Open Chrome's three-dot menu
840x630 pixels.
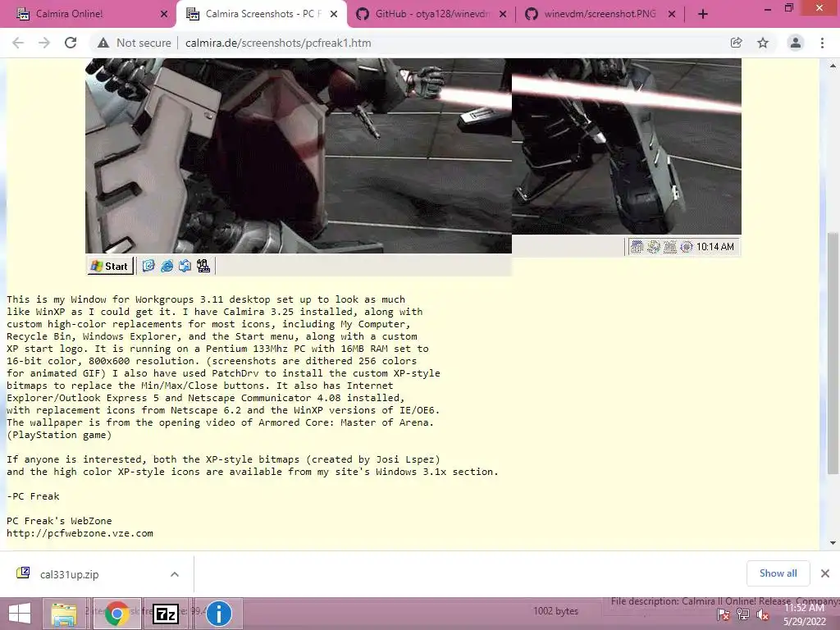point(822,43)
